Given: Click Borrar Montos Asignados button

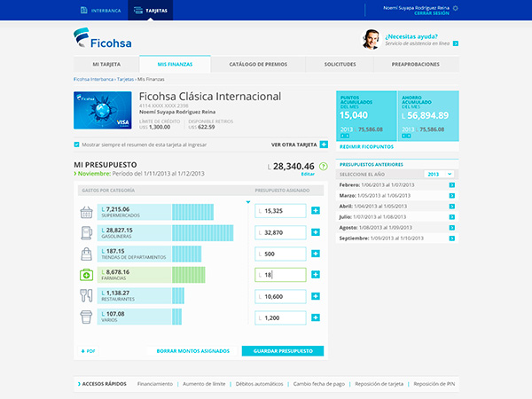Looking at the screenshot, I should [x=193, y=351].
